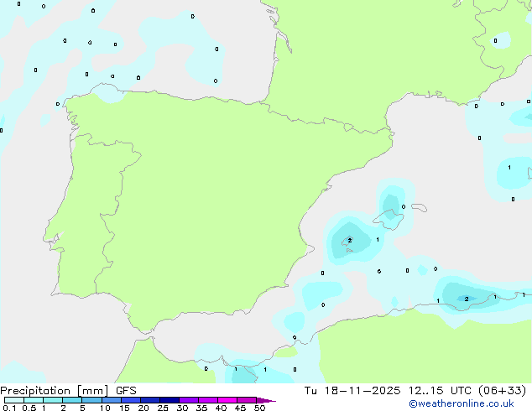Image resolution: width=532 pixels, height=411 pixels.
Task: Pick the legend swatch between 5 and 10
Action: click(91, 400)
